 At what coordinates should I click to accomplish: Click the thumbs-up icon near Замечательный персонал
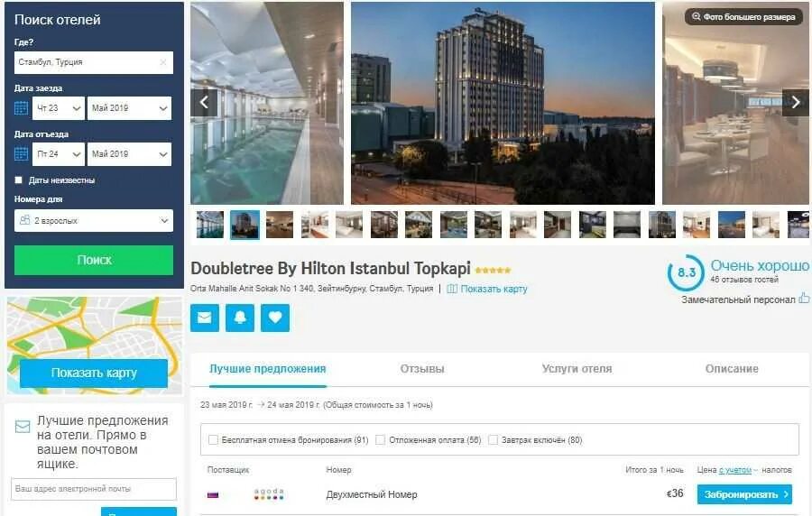tap(804, 298)
